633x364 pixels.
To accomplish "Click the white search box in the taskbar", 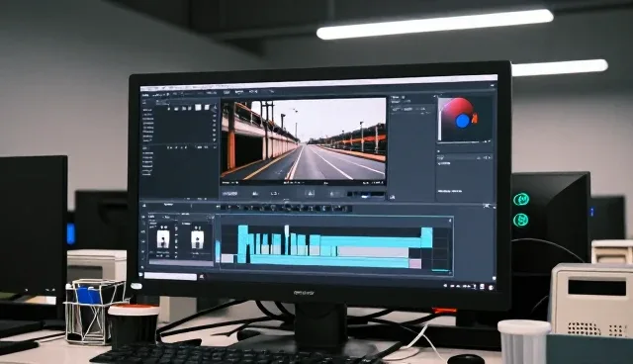I will (x=170, y=276).
